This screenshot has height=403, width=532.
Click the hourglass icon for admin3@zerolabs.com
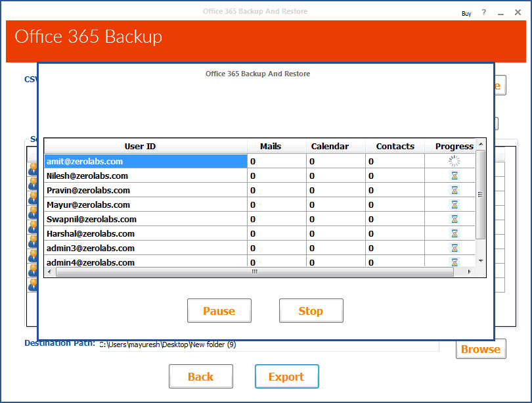pyautogui.click(x=454, y=249)
